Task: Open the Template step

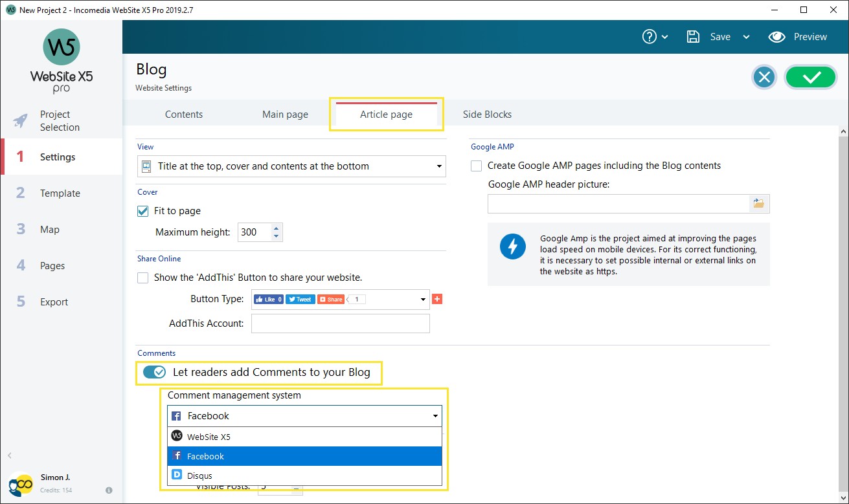Action: point(60,193)
